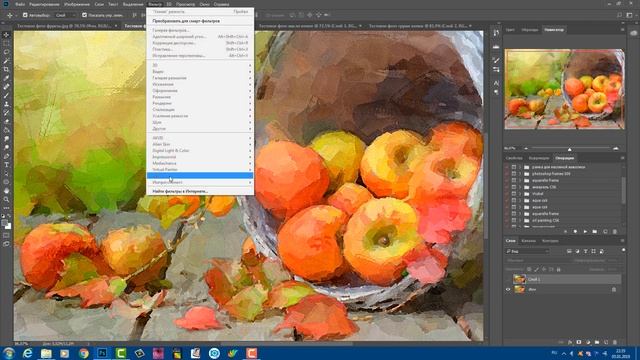Screen dimensions: 640x360
Task: Select the Lasso tool
Action: pos(6,52)
